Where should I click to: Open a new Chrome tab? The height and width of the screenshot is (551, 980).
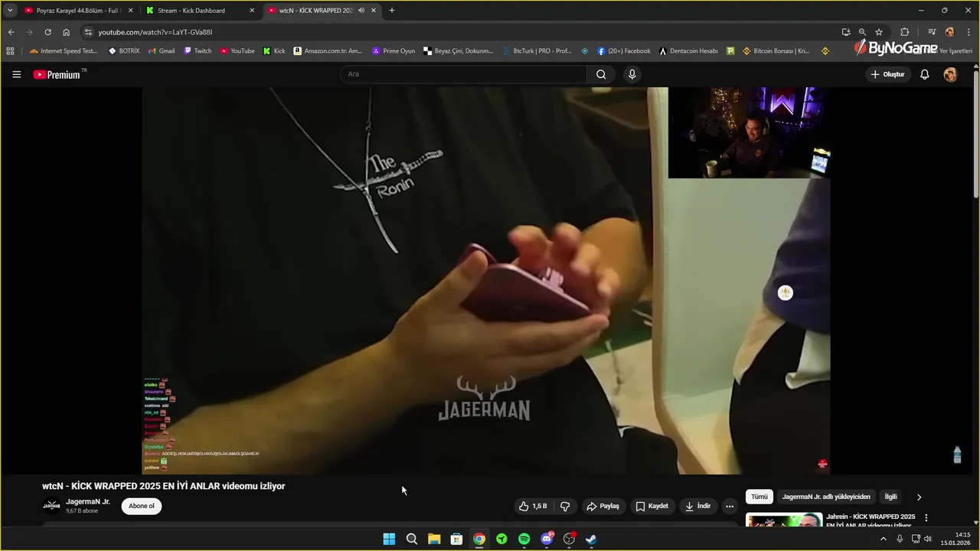click(392, 11)
